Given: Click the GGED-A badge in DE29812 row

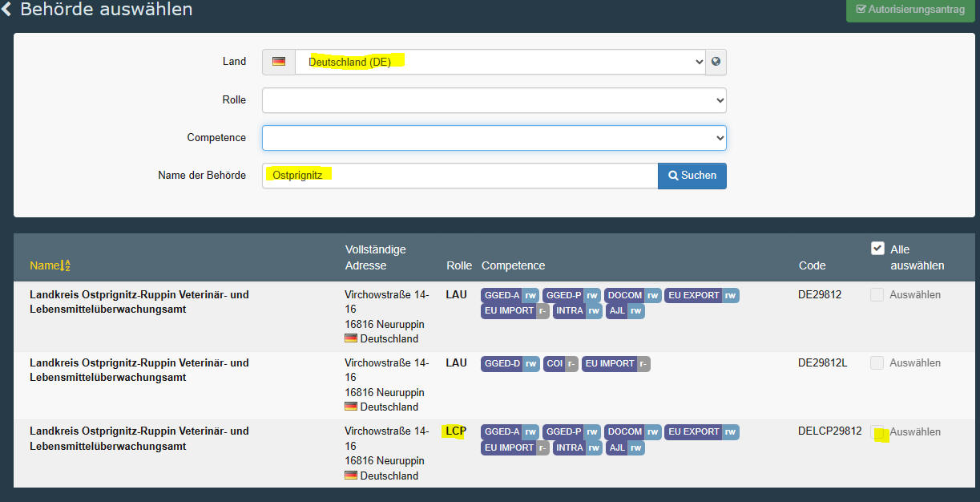Looking at the screenshot, I should point(510,295).
